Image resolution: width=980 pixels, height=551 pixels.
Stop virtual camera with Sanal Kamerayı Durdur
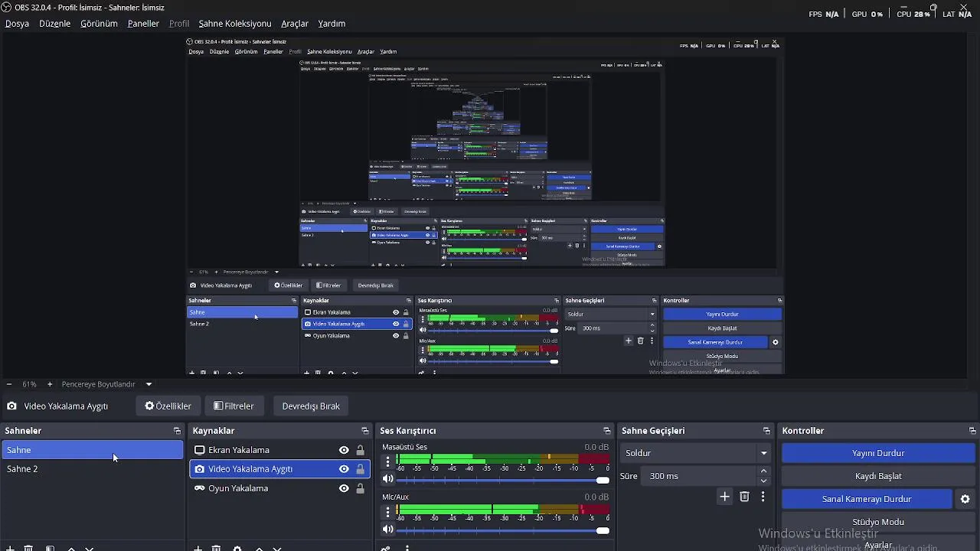[x=867, y=499]
